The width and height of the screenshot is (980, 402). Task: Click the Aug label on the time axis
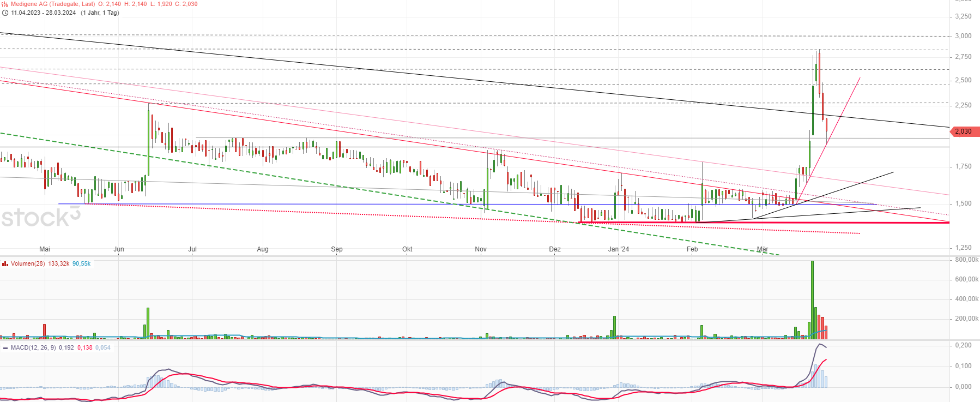tap(263, 249)
